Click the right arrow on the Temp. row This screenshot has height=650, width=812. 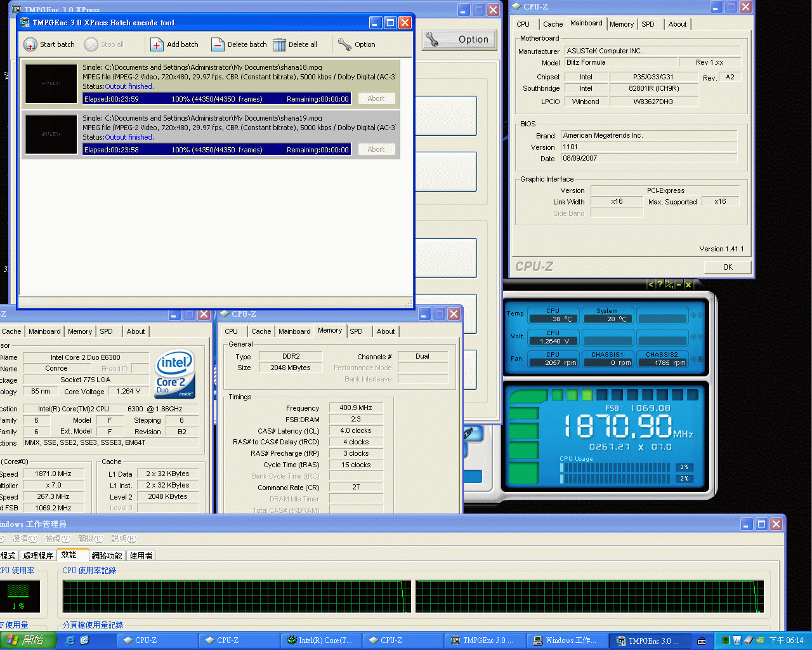[701, 315]
